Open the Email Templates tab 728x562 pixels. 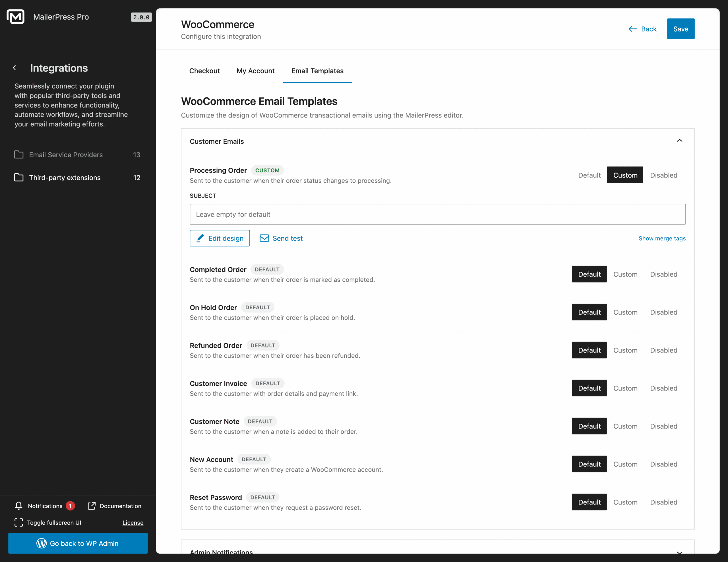tap(317, 71)
